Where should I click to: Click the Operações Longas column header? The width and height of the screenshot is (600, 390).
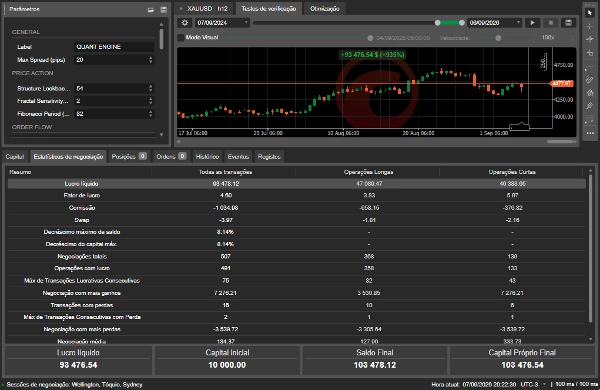point(368,172)
